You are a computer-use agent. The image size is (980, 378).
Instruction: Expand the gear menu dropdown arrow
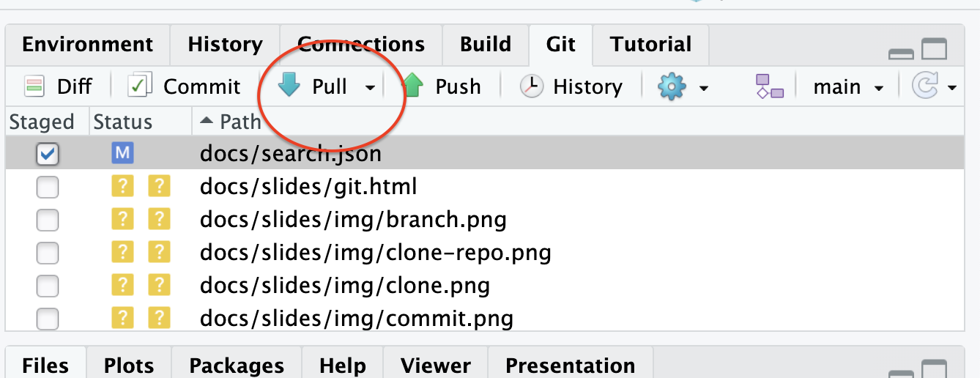click(704, 88)
